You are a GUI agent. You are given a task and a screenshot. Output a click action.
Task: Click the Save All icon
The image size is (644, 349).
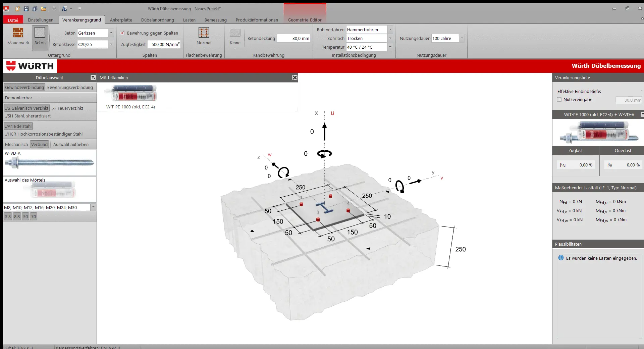click(x=35, y=8)
